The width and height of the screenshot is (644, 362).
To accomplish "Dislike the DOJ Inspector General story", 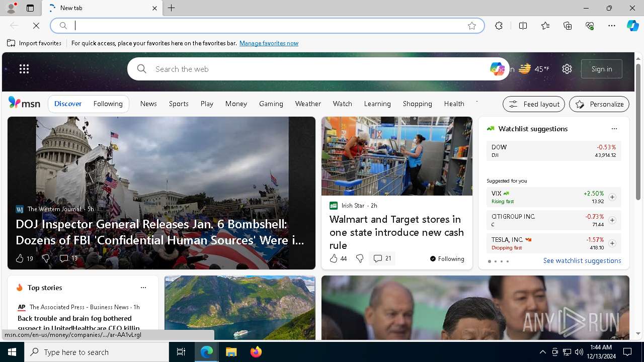I will point(46,258).
